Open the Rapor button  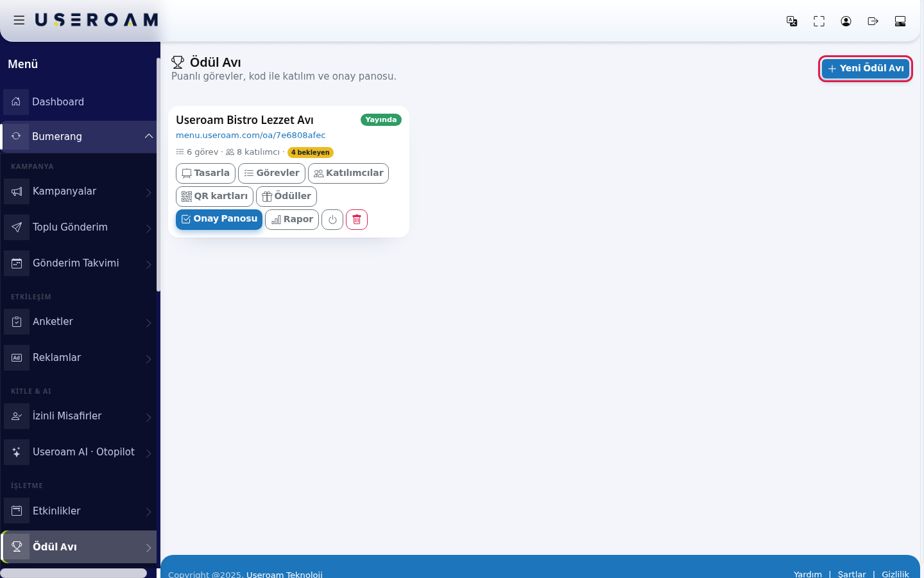[x=292, y=220]
